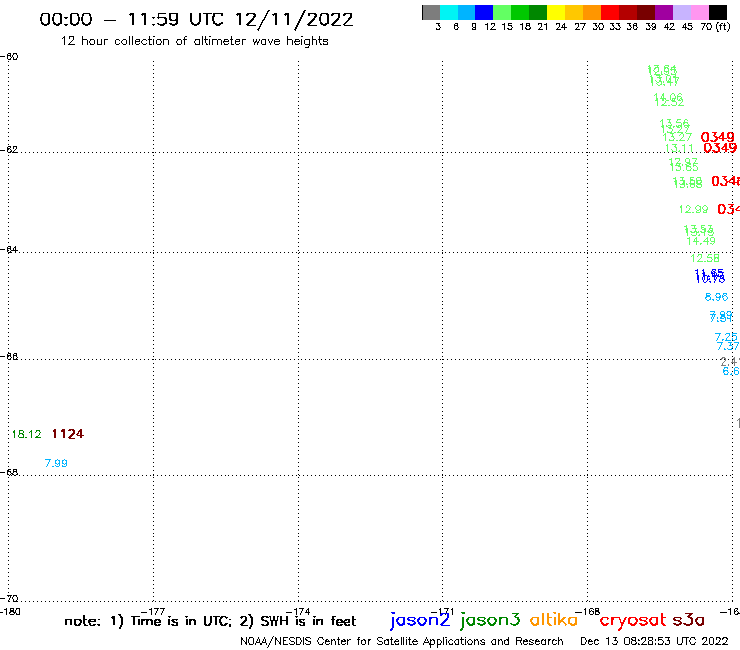Click the red 'cryosat' satellite label
Screen dimensions: 740x650
633,621
